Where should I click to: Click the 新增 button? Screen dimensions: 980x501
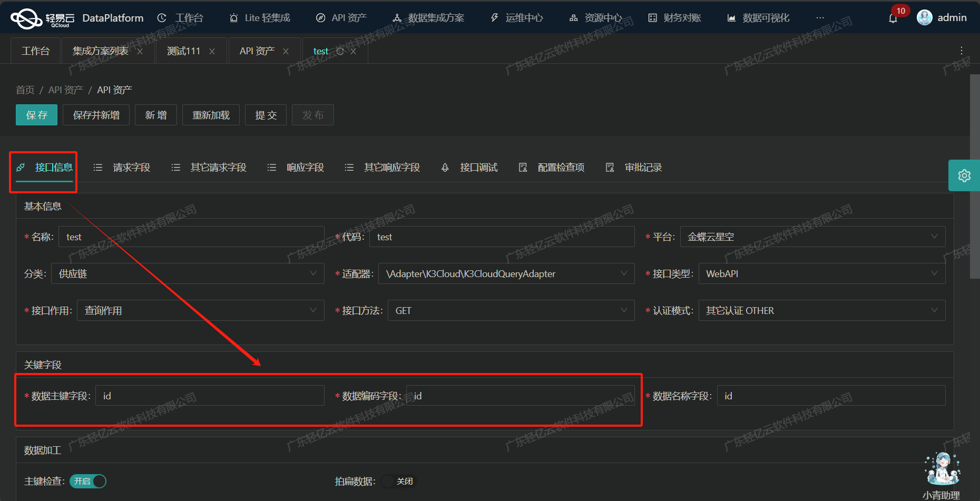click(x=156, y=115)
